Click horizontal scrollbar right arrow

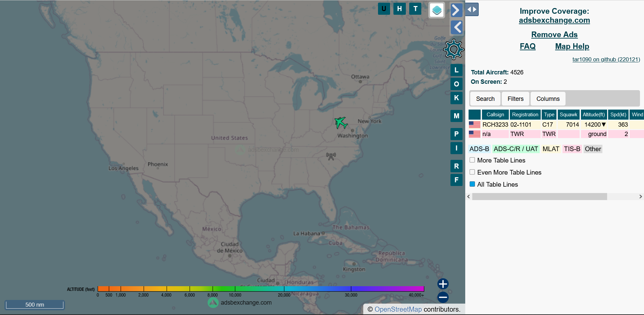tap(641, 197)
